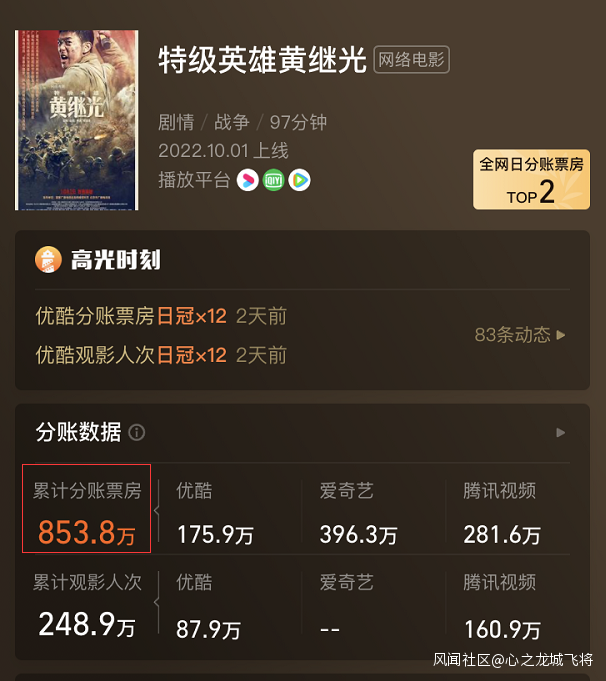Click the info icon beside 分账数据

tap(137, 433)
